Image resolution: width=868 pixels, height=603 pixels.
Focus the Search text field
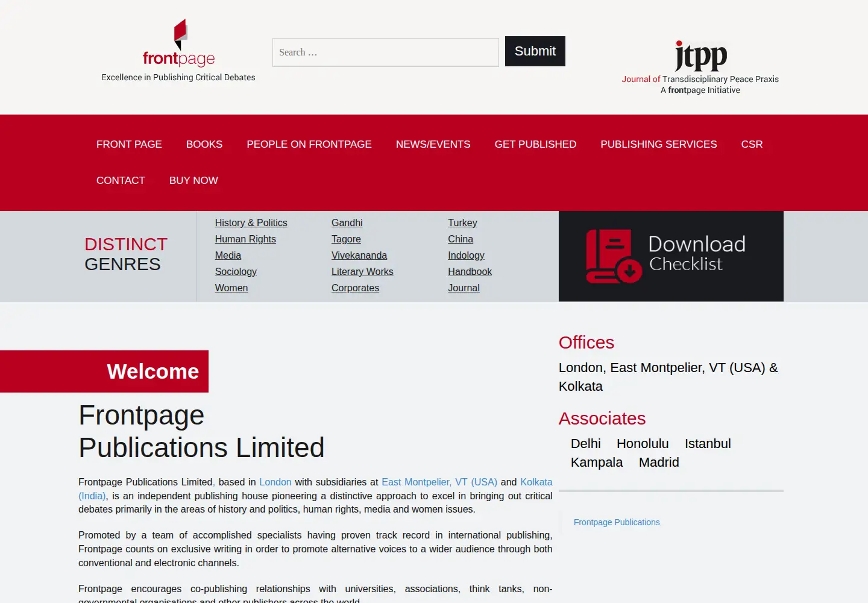386,52
